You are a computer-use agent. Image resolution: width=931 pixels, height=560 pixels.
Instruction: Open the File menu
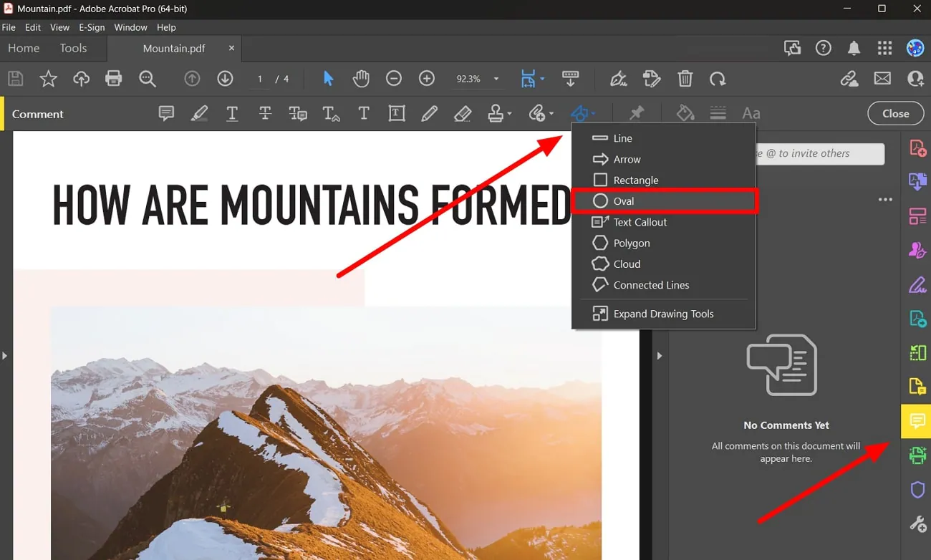pyautogui.click(x=9, y=27)
